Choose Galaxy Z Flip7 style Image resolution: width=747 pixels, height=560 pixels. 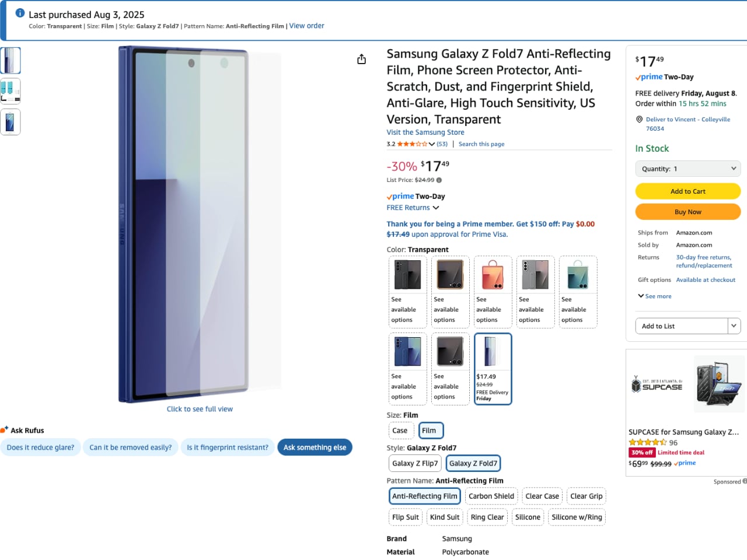click(x=415, y=463)
